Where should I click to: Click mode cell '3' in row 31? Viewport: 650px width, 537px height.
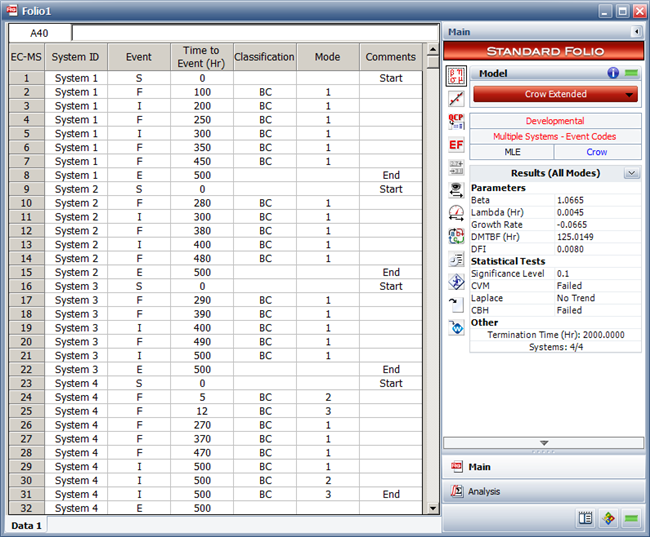[x=328, y=494]
